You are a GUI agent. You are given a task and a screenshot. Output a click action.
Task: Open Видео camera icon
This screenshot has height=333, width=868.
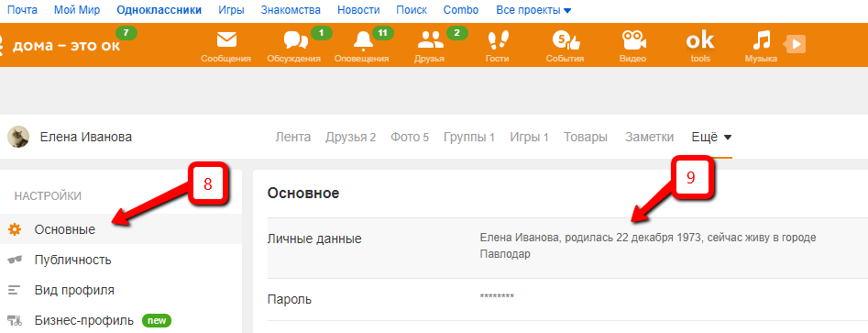[x=634, y=40]
